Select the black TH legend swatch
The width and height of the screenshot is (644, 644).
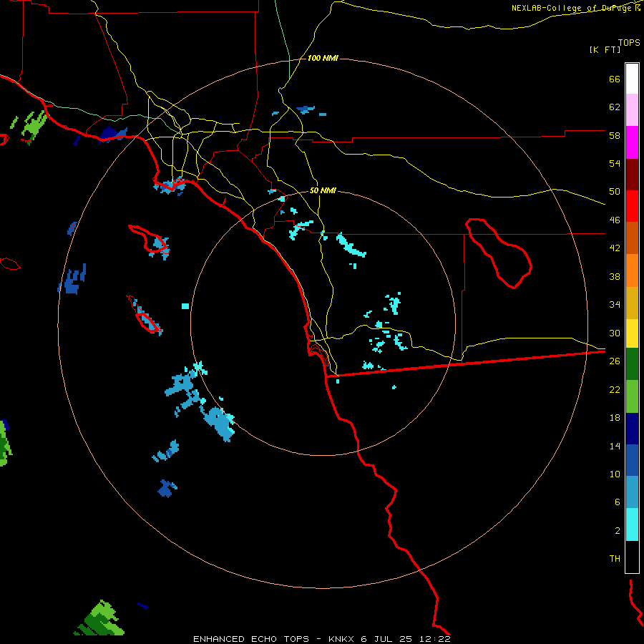pyautogui.click(x=632, y=557)
